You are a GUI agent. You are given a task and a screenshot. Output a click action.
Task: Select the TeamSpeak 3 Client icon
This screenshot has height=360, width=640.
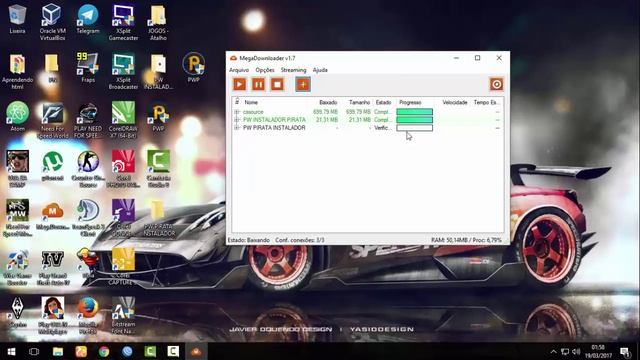[88, 218]
